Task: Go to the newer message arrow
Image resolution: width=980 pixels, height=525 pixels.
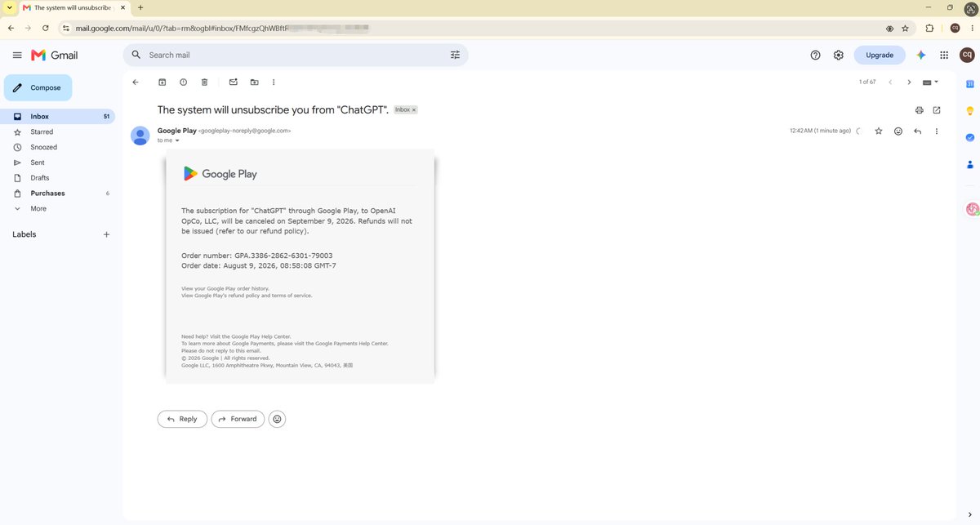Action: [890, 82]
